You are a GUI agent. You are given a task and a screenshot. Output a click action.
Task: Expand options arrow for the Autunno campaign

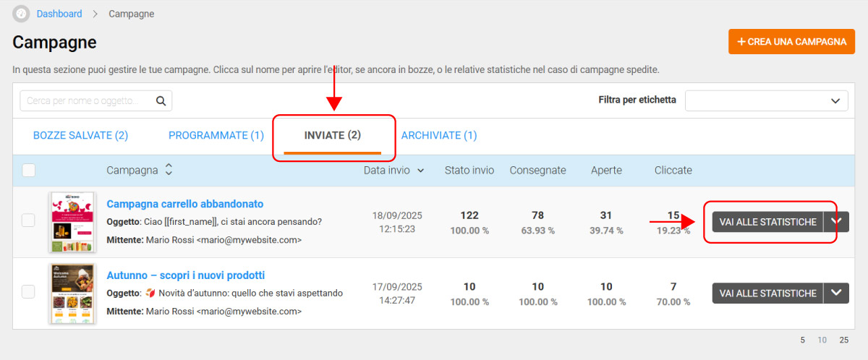point(837,293)
